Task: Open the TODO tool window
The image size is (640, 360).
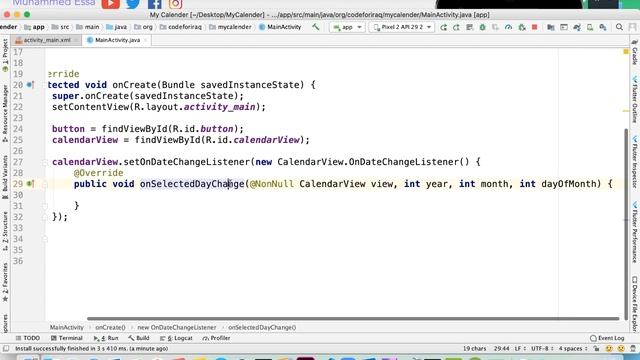Action: coord(28,338)
